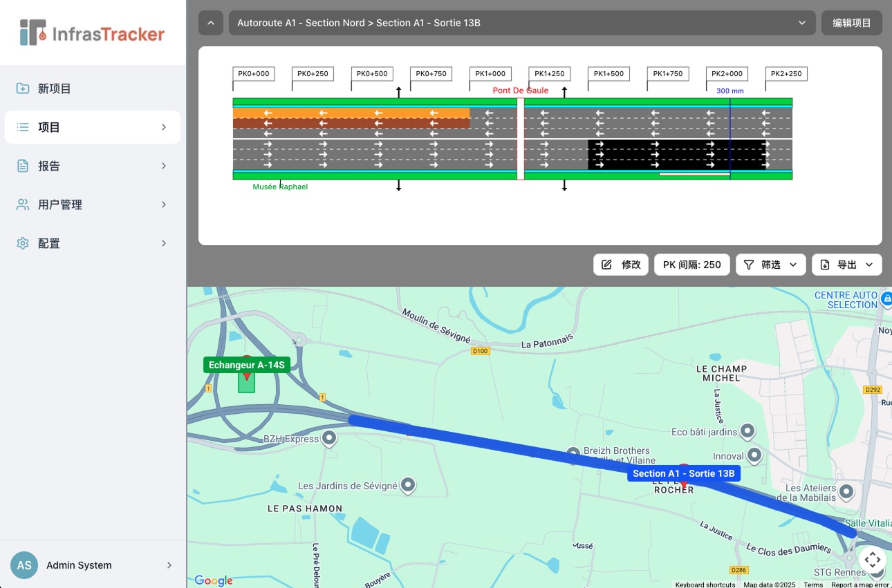Click the 用户管理 users icon
Viewport: 892px width, 588px height.
pos(22,205)
